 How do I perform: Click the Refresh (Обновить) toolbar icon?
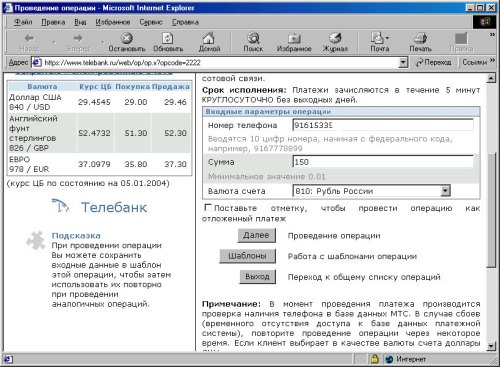pos(168,38)
